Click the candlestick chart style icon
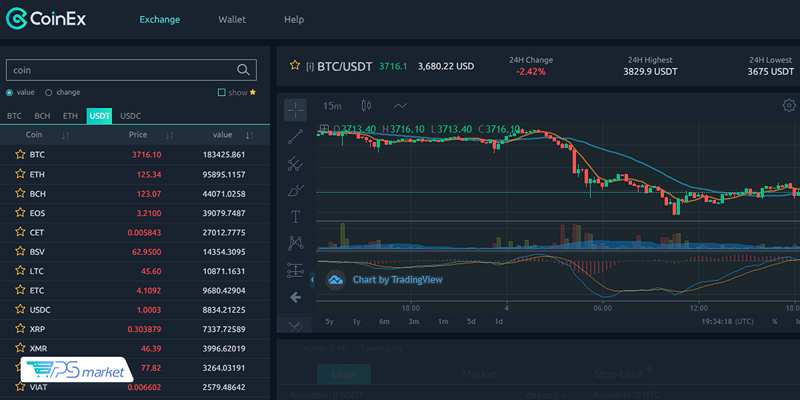This screenshot has width=800, height=400. 367,106
